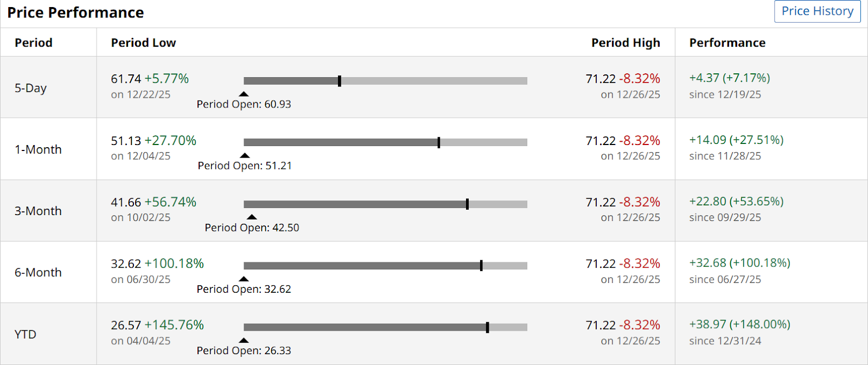Click the YTD range bar current price tick
868x365 pixels.
pyautogui.click(x=488, y=328)
